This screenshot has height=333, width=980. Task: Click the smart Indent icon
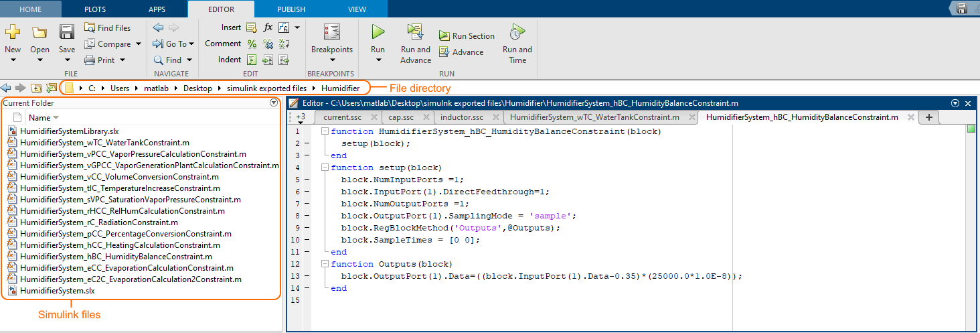pyautogui.click(x=252, y=60)
